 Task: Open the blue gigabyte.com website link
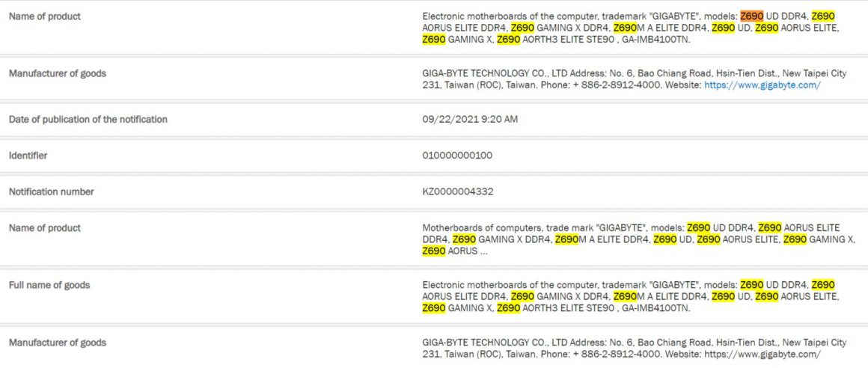tap(762, 85)
